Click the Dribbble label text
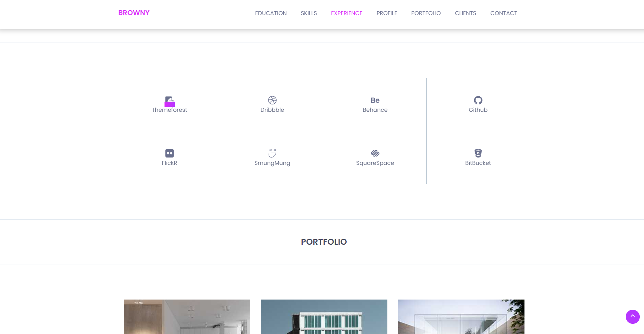Viewport: 644px width, 334px height. click(x=272, y=110)
